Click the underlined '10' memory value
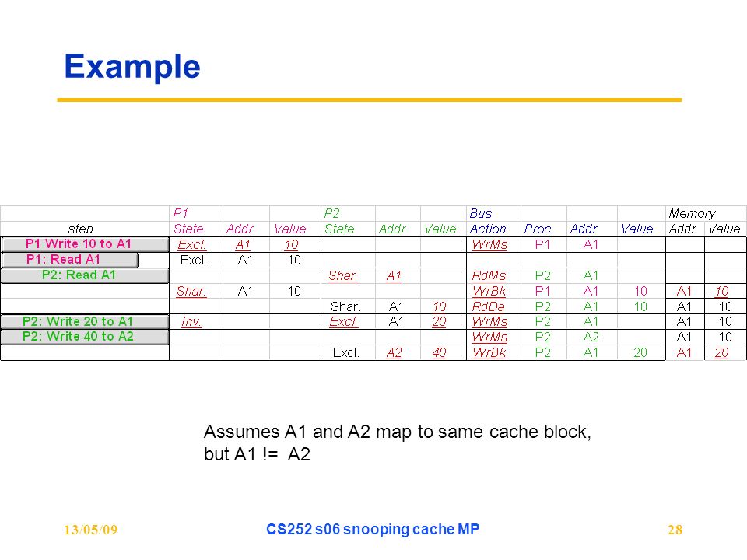The width and height of the screenshot is (747, 560). (722, 291)
